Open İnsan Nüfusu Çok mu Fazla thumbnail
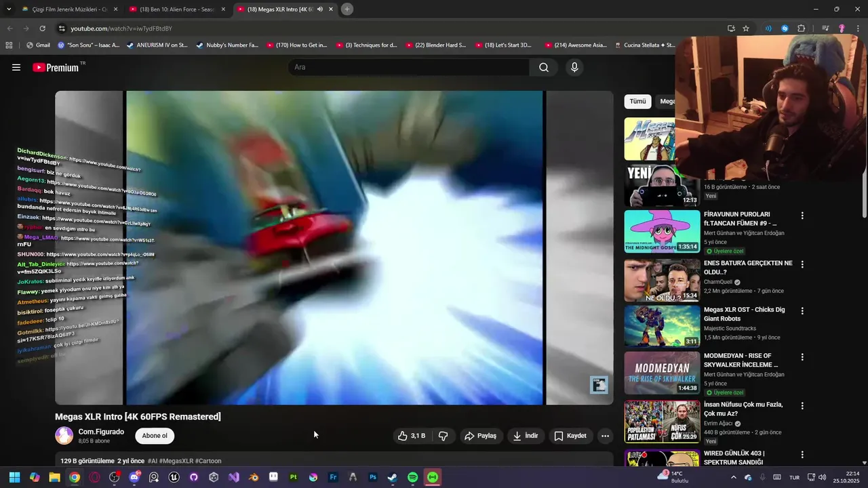The width and height of the screenshot is (868, 488). click(662, 422)
